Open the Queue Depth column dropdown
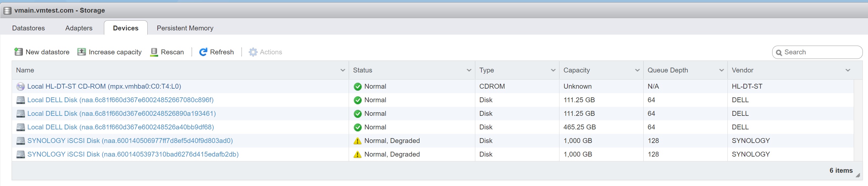The width and height of the screenshot is (868, 186). point(721,70)
